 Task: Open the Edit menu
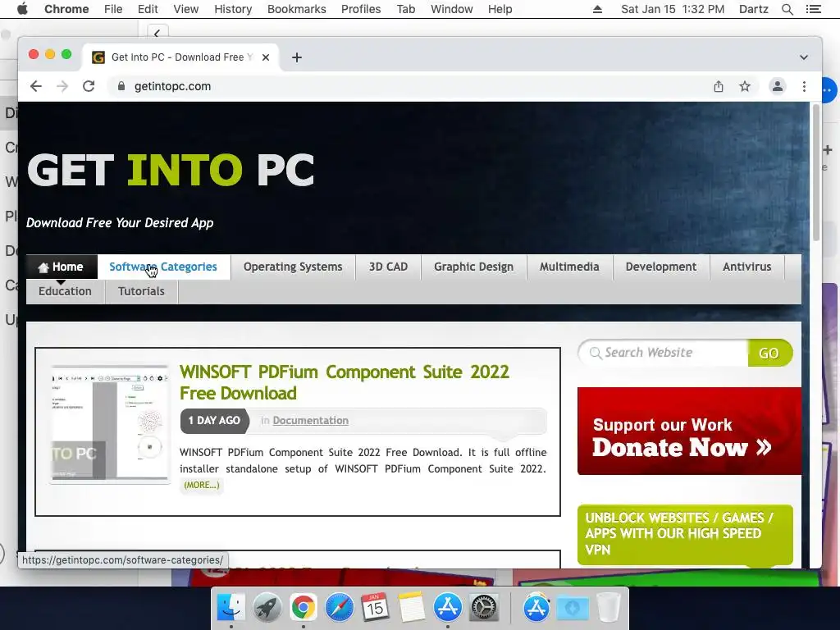[x=148, y=9]
